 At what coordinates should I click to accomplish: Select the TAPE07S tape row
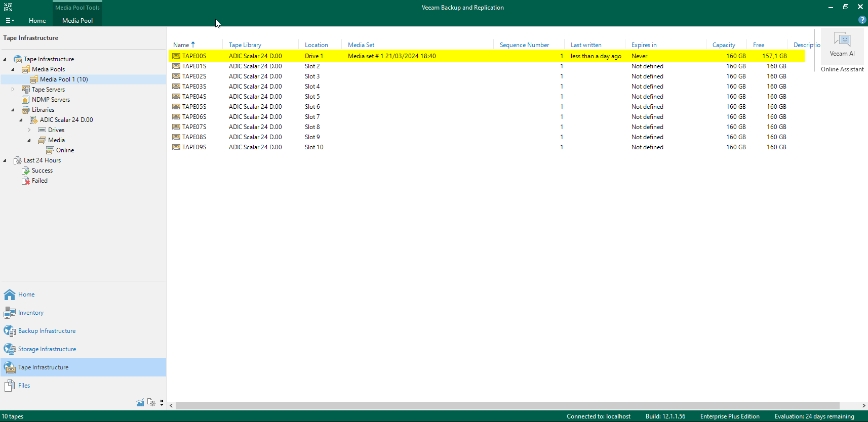(x=487, y=127)
